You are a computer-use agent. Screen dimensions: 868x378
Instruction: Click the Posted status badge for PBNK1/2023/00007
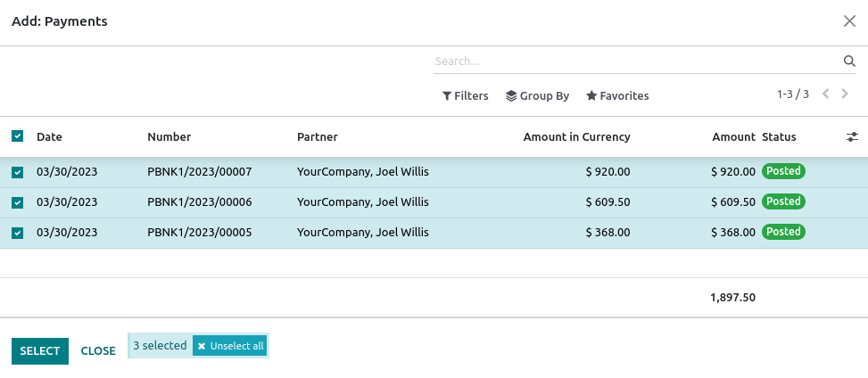tap(783, 171)
